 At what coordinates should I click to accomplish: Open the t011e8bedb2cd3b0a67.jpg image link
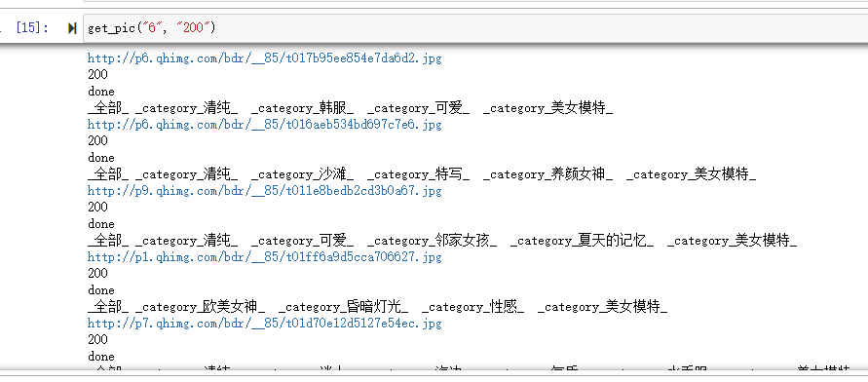tap(265, 190)
